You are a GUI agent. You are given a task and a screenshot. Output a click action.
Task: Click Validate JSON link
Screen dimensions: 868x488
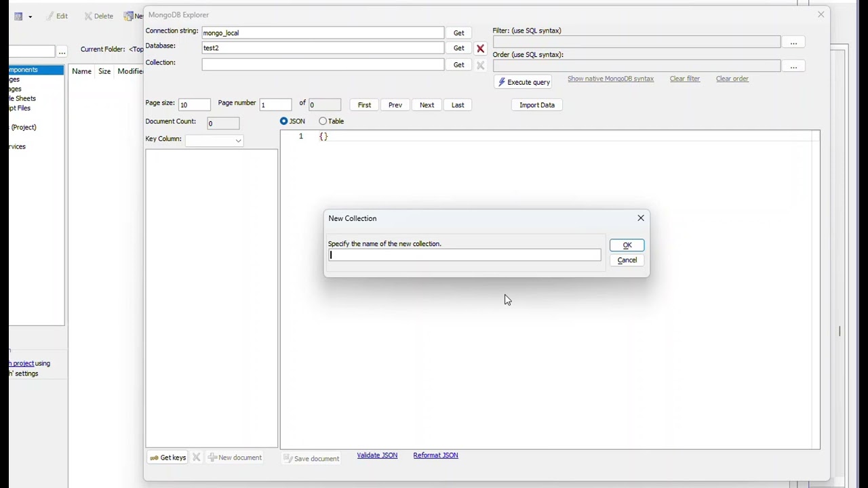coord(377,455)
